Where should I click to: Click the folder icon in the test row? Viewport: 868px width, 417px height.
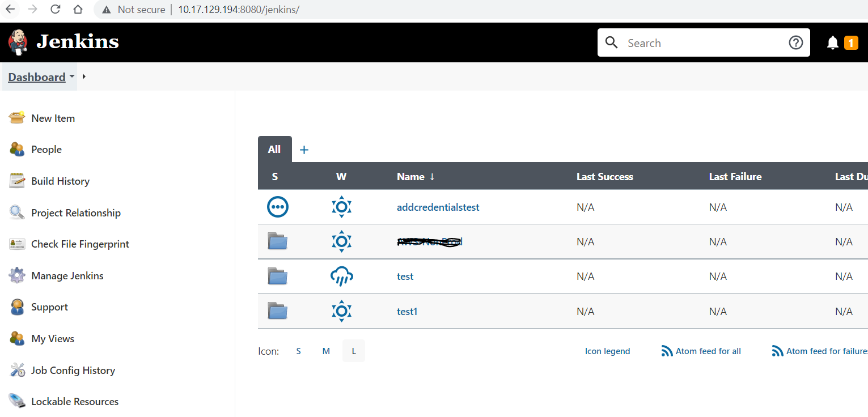tap(278, 276)
